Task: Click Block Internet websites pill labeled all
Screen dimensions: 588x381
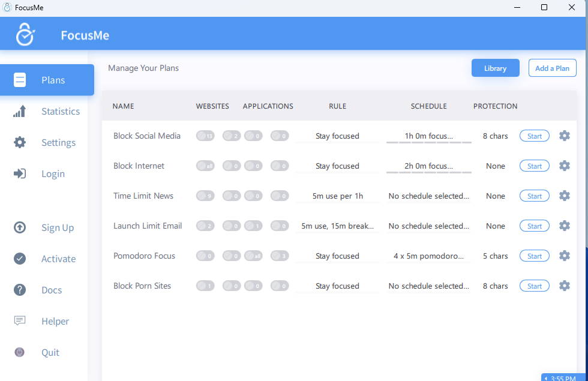Action: coord(205,166)
